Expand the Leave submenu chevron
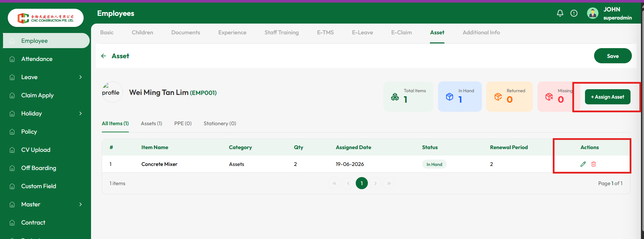The image size is (644, 239). point(81,77)
